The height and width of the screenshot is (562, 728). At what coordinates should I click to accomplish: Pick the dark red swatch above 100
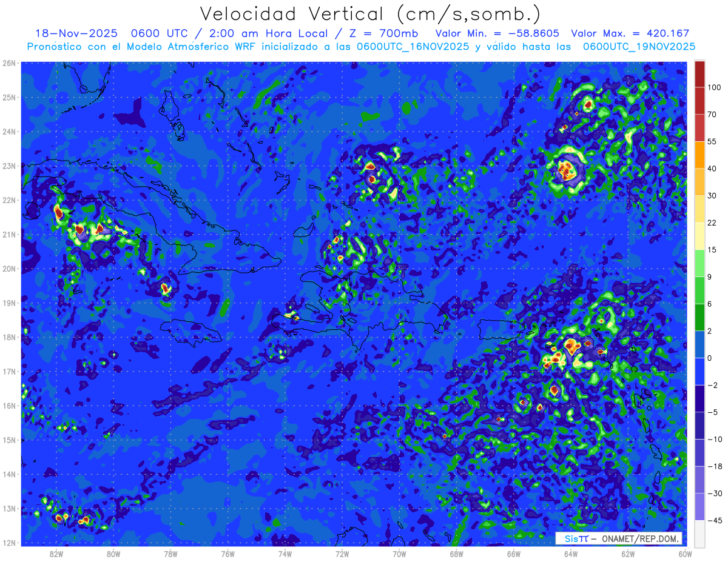699,74
